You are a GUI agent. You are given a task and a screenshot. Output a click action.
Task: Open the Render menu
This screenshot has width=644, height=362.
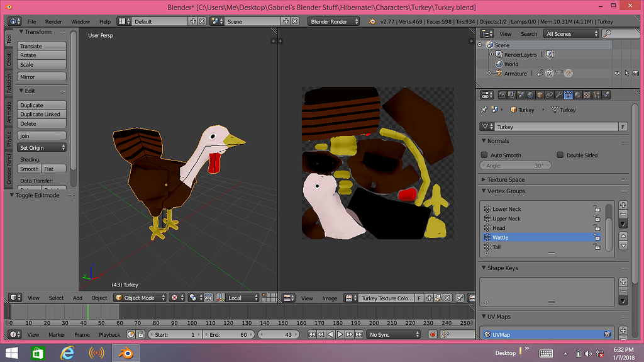click(x=53, y=21)
